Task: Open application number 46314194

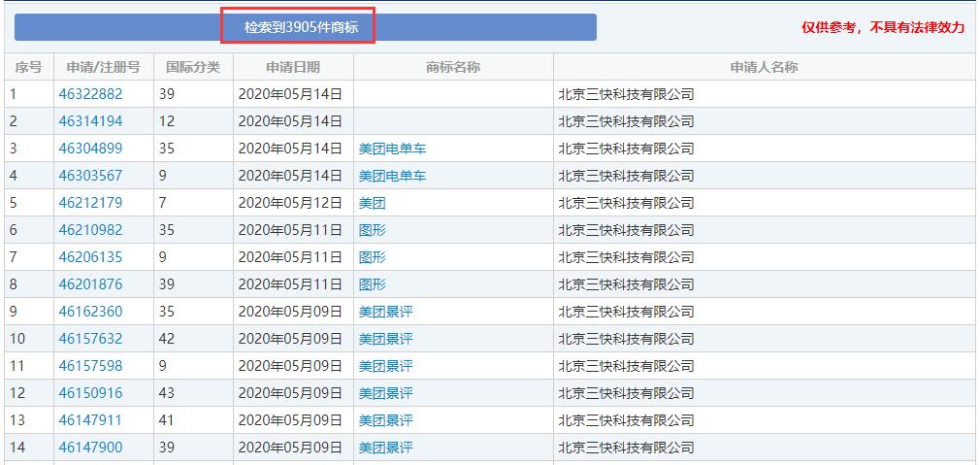Action: coord(90,121)
